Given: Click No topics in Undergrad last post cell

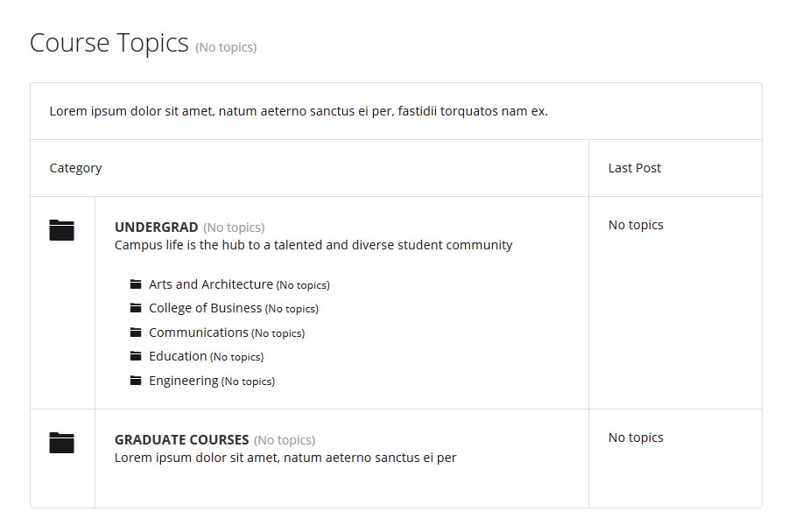Looking at the screenshot, I should pyautogui.click(x=636, y=225).
